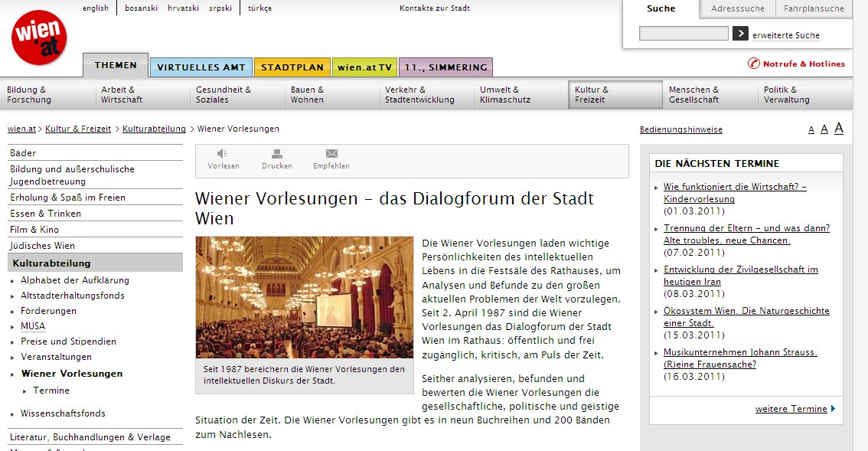Expand the Alphabet der Aufklärung entry
868x451 pixels.
click(13, 281)
